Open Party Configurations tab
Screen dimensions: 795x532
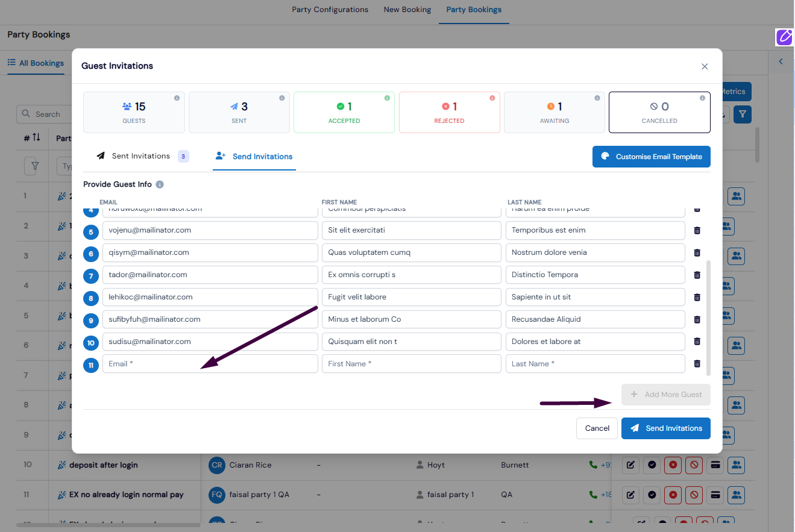[x=330, y=10]
